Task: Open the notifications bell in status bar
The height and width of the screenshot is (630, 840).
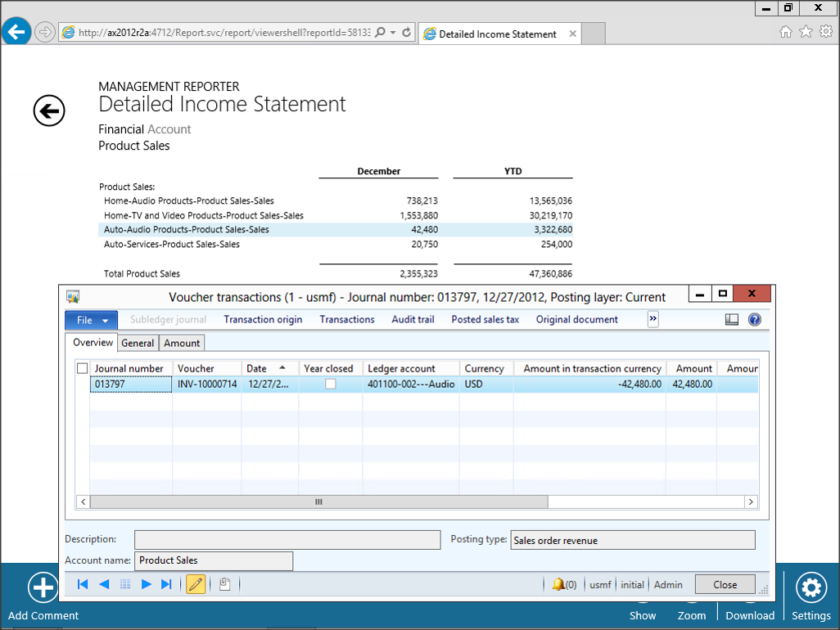Action: pyautogui.click(x=559, y=584)
